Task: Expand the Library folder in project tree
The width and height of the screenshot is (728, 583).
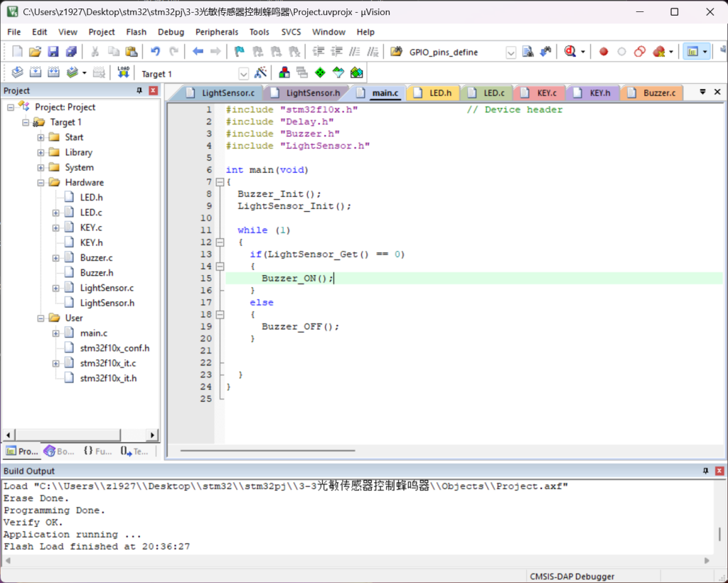Action: 41,152
